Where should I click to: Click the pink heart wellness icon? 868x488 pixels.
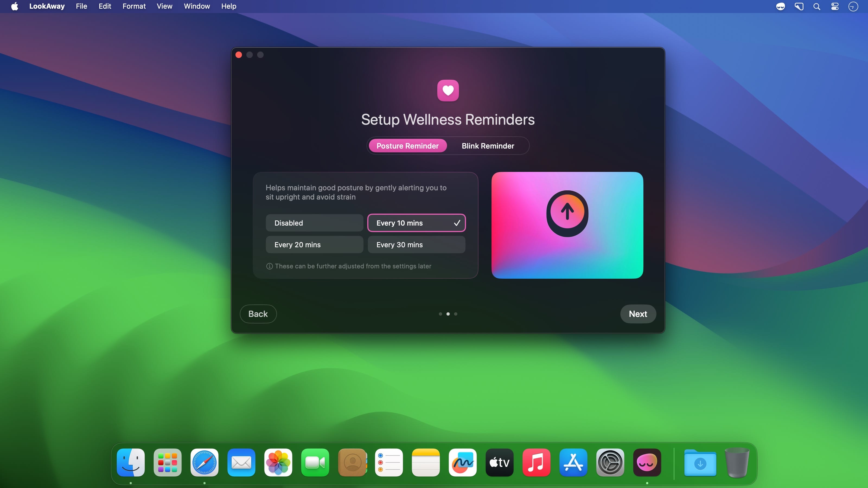pyautogui.click(x=448, y=90)
